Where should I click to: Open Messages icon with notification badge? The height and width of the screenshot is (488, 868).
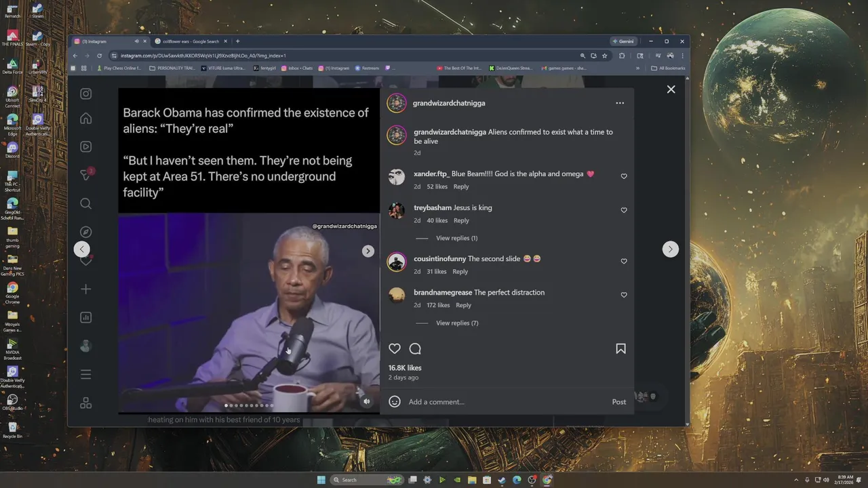click(86, 175)
